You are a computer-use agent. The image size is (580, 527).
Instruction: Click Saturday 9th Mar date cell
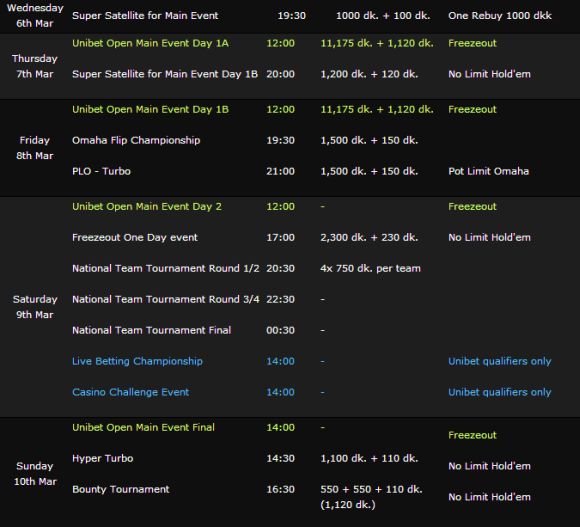[x=35, y=307]
